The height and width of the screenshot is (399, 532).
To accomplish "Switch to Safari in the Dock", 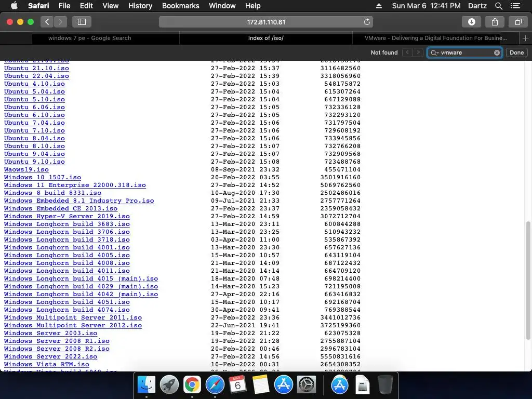I will [x=215, y=385].
